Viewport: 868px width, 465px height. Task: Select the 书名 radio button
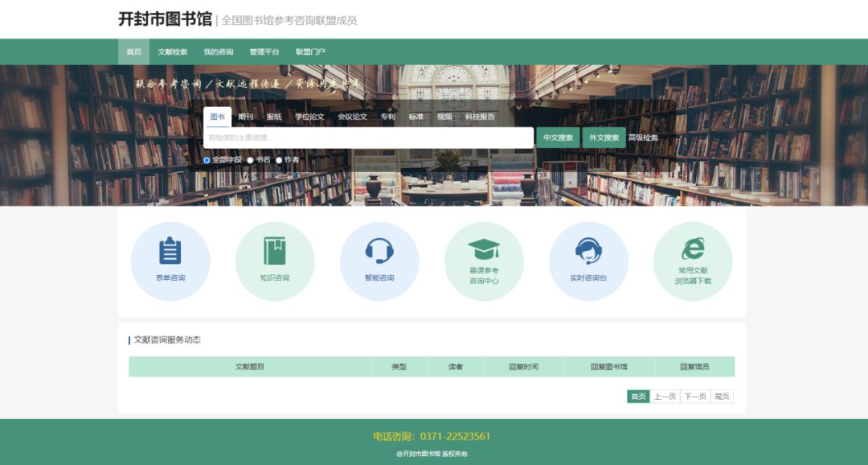[250, 160]
